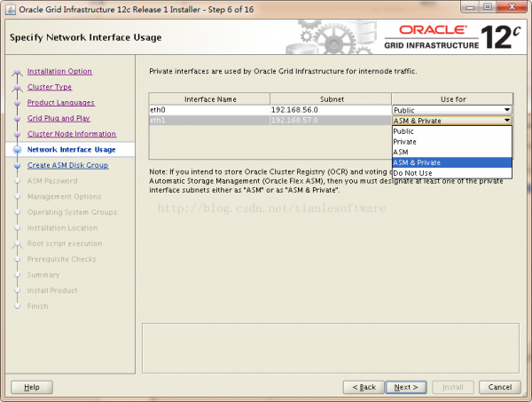This screenshot has height=402, width=532.
Task: Open Product Languages step link
Action: pyautogui.click(x=60, y=103)
